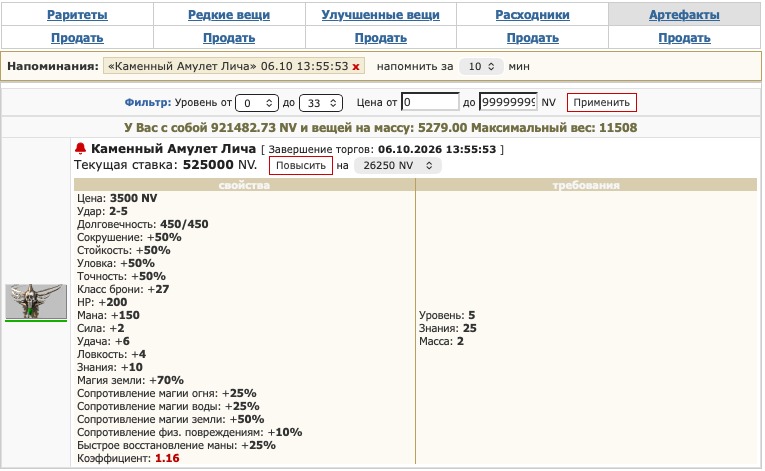Remove the Каменный Амулет Лича reminder with red x
This screenshot has height=471, width=765.
pos(356,67)
